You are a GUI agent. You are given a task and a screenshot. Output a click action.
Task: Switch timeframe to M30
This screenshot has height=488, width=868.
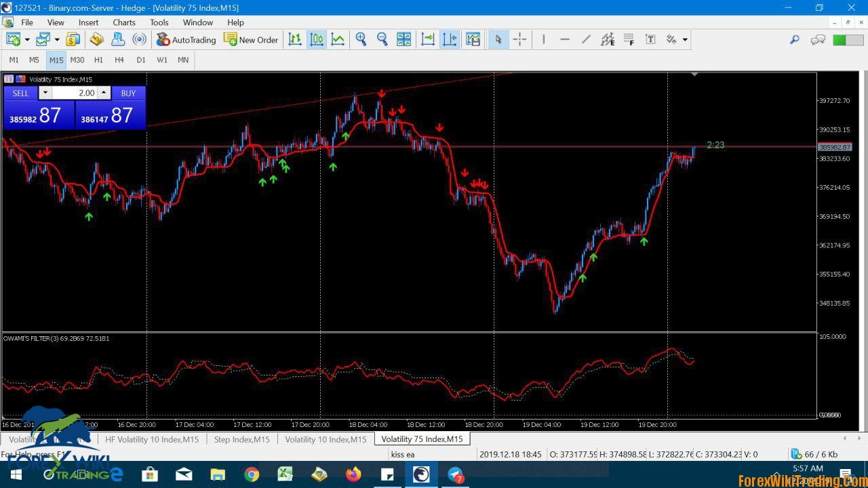pyautogui.click(x=77, y=60)
